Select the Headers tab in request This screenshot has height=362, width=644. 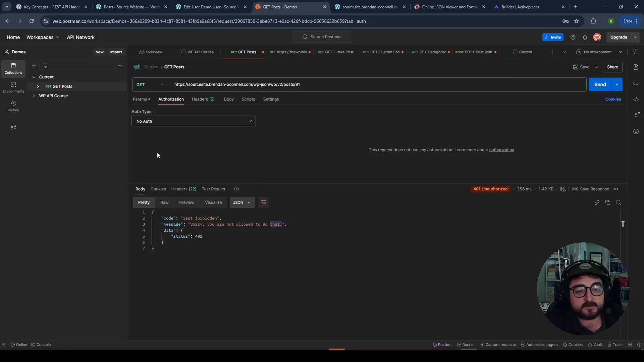tap(203, 99)
